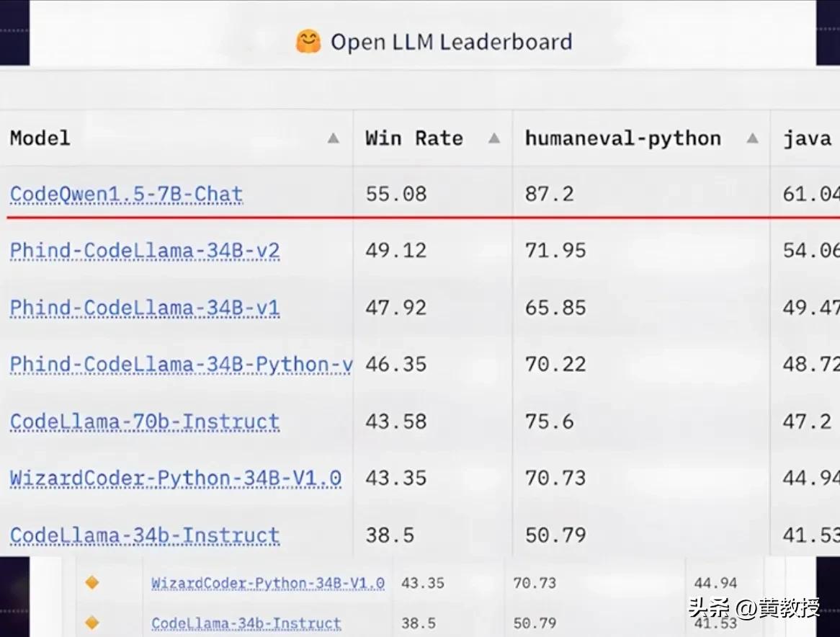Select win rate value 43.58
The width and height of the screenshot is (840, 637).
click(396, 422)
